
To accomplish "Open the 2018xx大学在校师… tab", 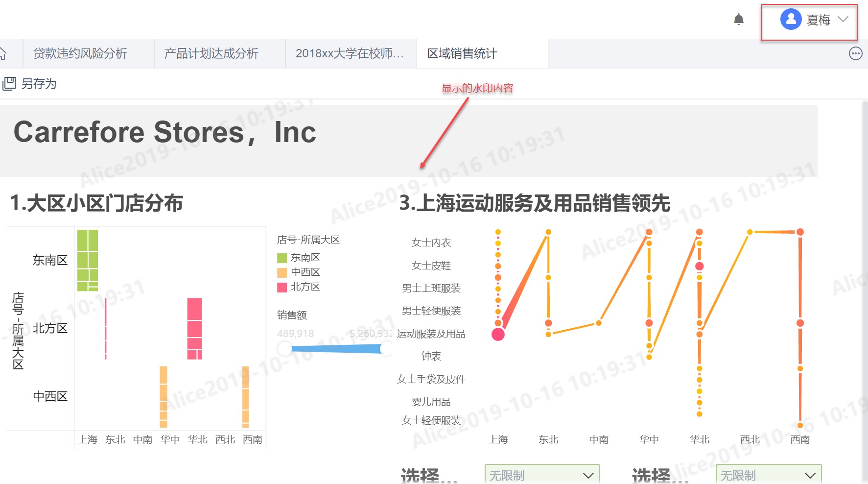I will pos(350,53).
